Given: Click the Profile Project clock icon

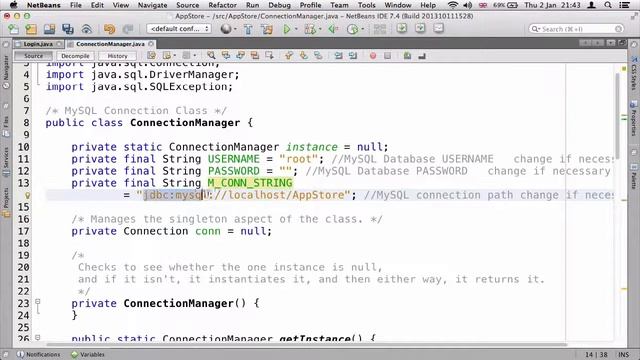Looking at the screenshot, I should click(352, 29).
